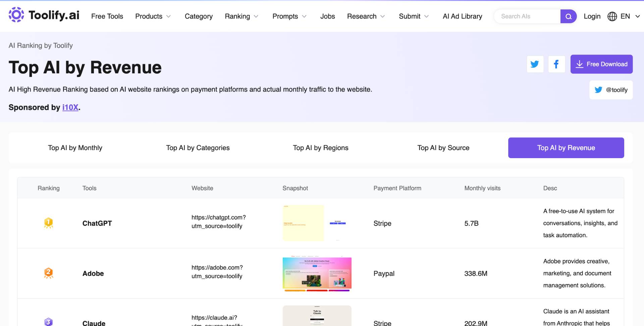
Task: Click Stripe in the ChatGPT row
Action: (x=382, y=223)
